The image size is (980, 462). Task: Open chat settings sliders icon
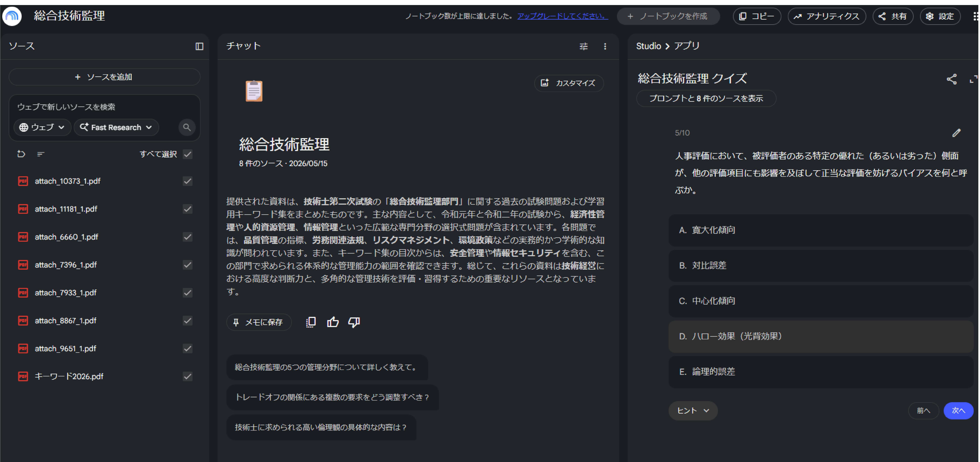point(584,46)
